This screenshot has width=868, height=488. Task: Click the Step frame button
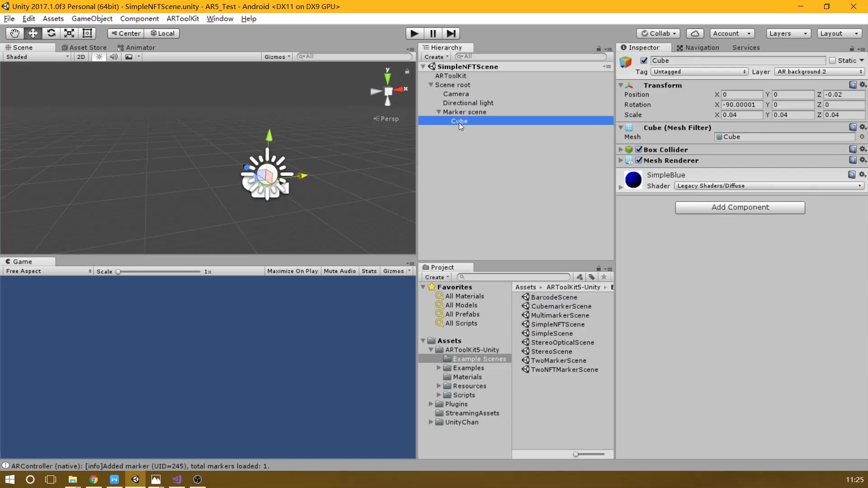click(x=451, y=33)
